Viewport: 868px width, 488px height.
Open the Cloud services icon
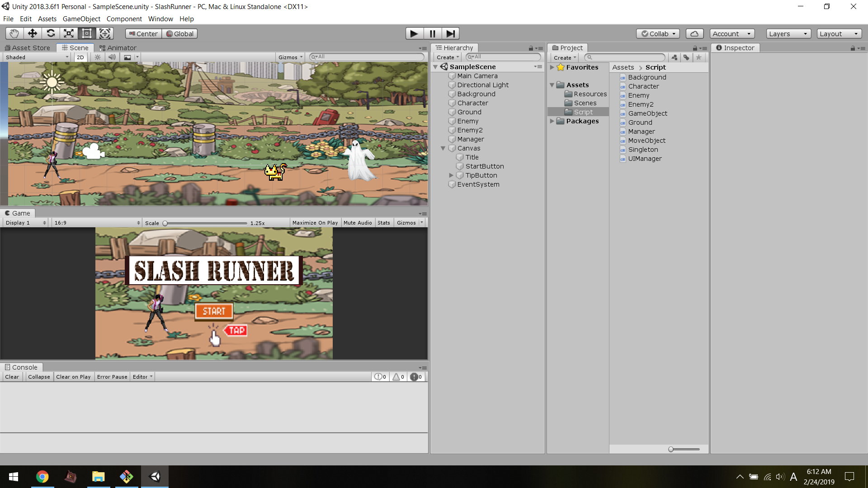tap(694, 33)
